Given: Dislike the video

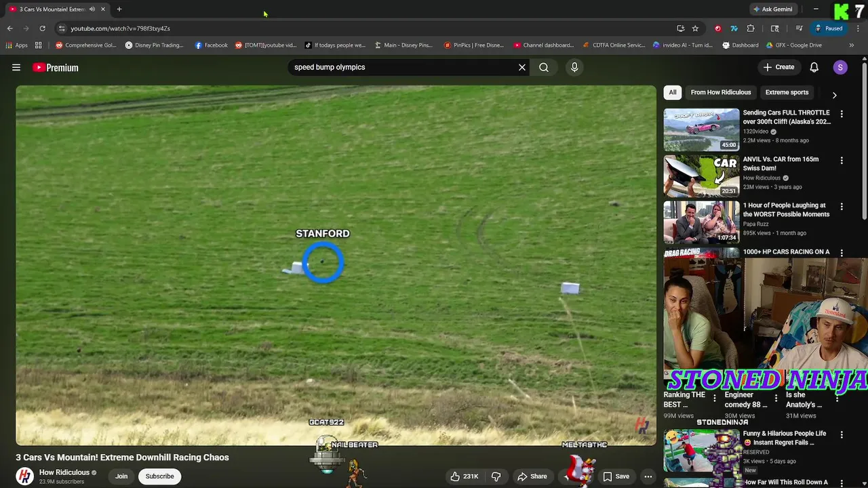Looking at the screenshot, I should [x=496, y=476].
